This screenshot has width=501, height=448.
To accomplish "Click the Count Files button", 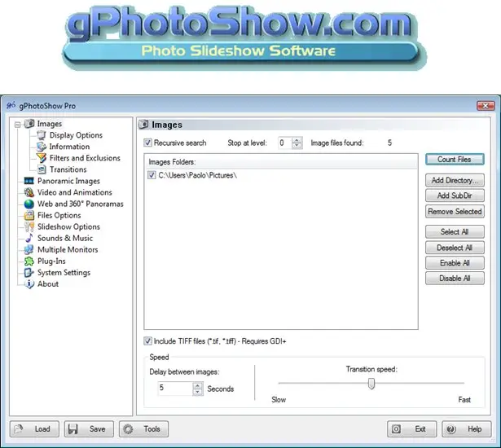I will click(455, 159).
